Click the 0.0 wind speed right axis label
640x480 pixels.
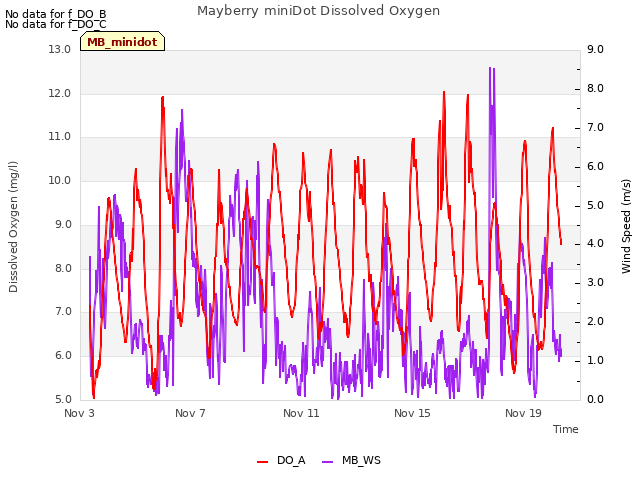click(596, 399)
